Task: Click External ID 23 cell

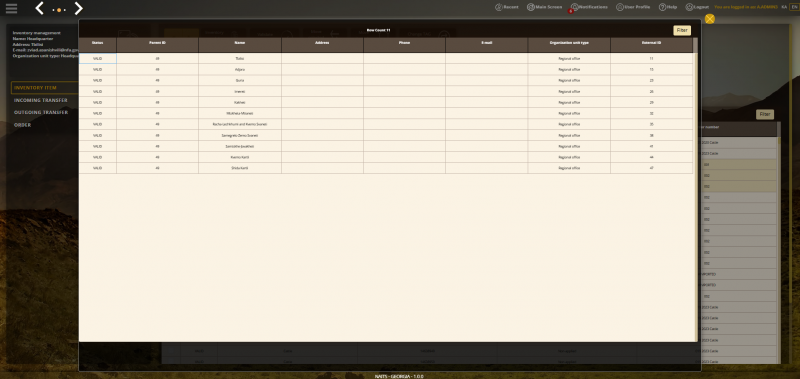Action: [652, 81]
